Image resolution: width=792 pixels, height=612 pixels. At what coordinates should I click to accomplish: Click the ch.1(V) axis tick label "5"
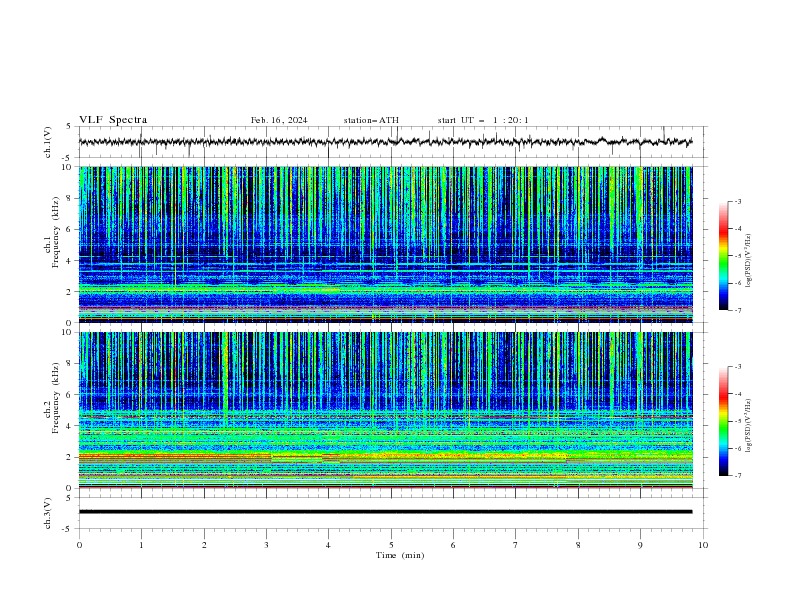pyautogui.click(x=69, y=127)
